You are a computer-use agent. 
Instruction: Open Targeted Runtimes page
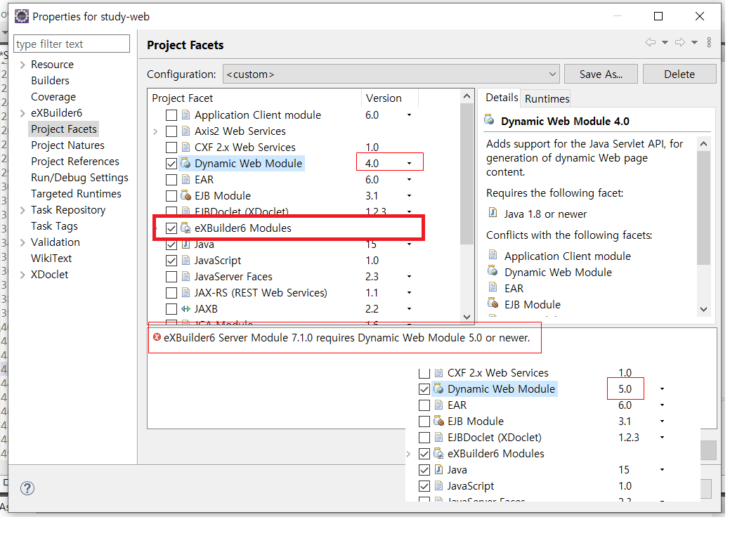(x=76, y=194)
